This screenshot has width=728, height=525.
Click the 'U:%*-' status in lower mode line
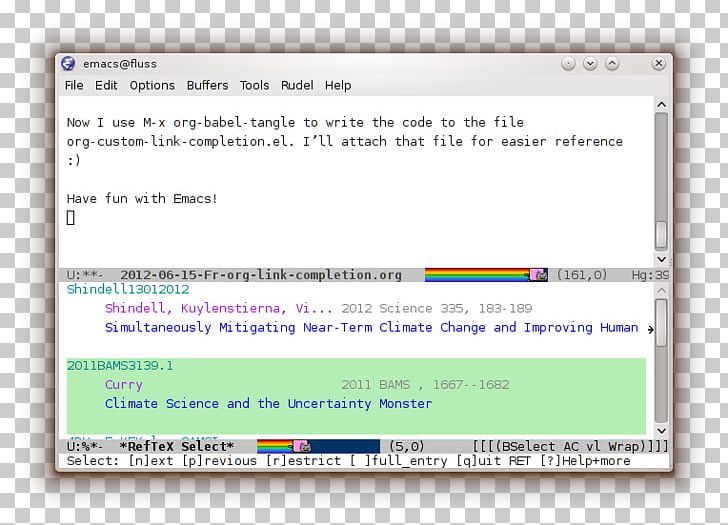[x=85, y=447]
